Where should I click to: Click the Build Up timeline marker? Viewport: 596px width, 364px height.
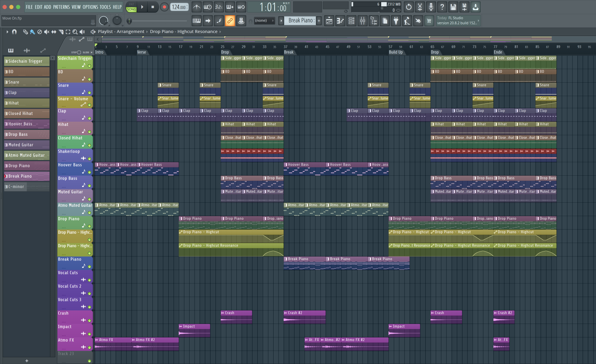point(396,52)
